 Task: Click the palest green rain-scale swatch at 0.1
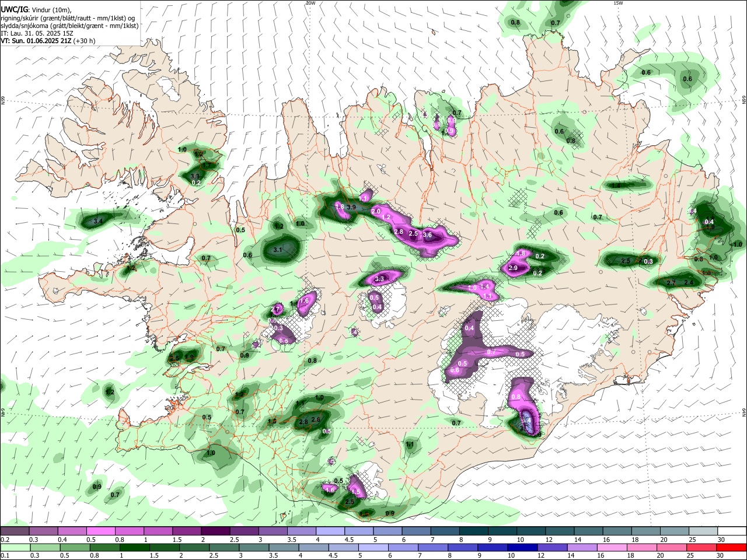tap(15, 547)
